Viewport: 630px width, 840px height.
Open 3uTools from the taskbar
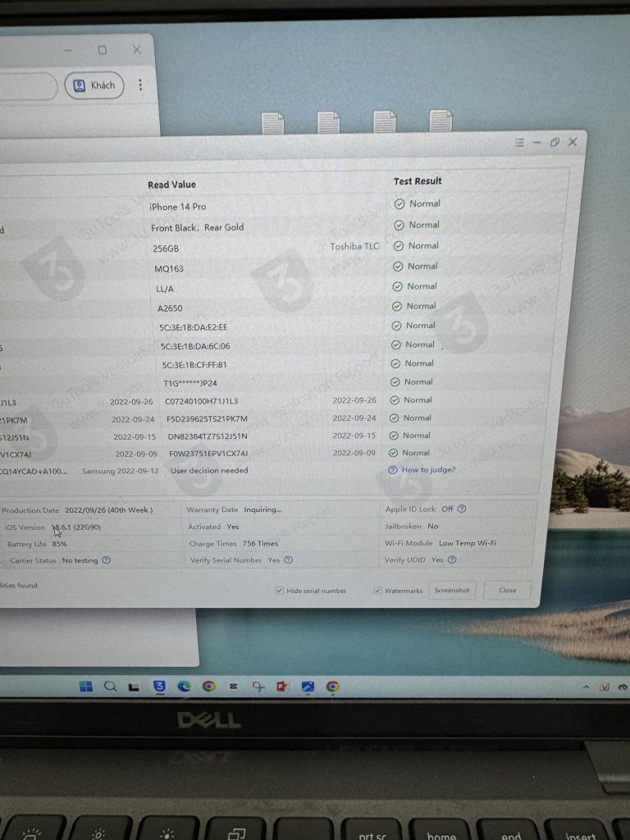point(159,687)
